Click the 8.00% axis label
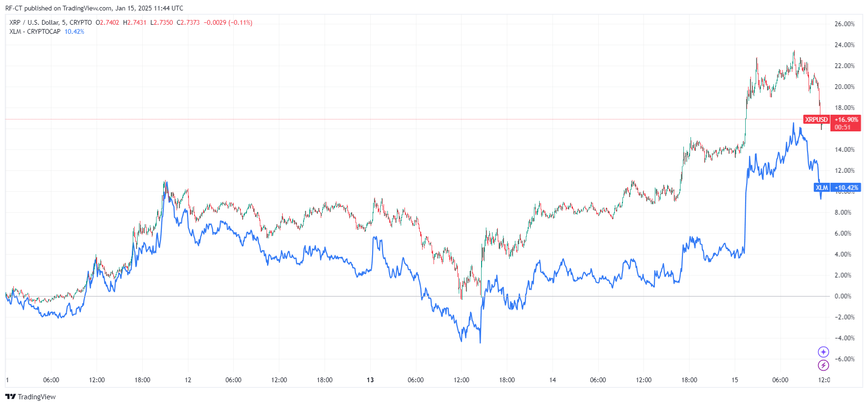Screen dimensions: 868x406 (x=843, y=212)
